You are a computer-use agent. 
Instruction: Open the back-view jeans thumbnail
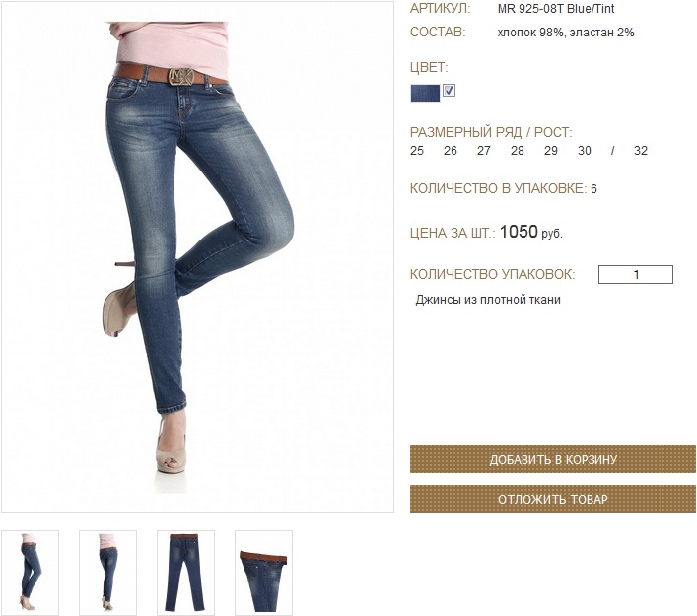(108, 573)
